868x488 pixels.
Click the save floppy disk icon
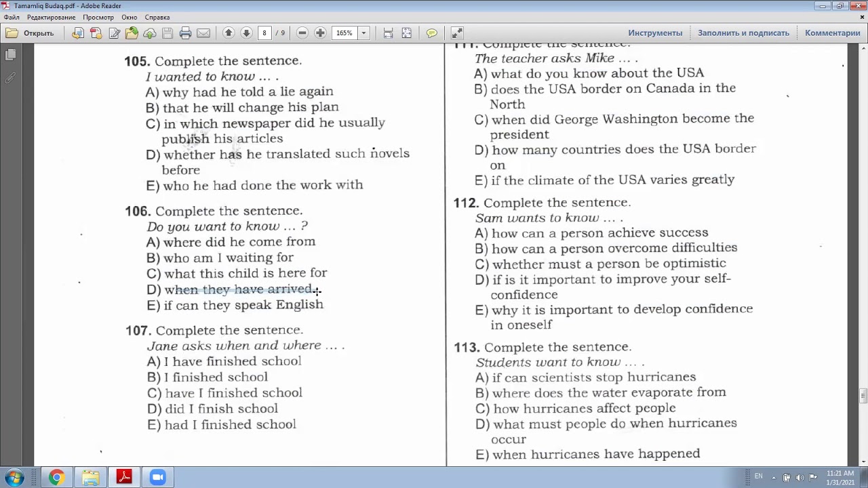[x=167, y=33]
